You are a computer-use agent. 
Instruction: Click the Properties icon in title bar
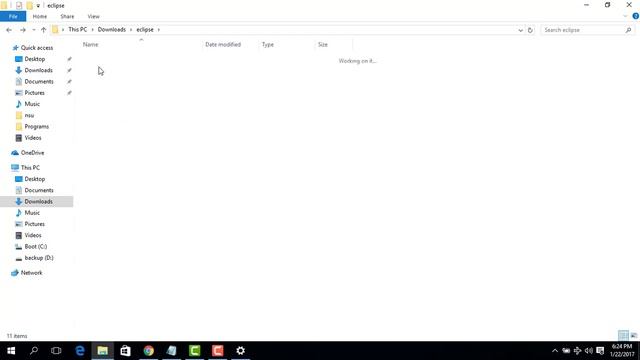(19, 6)
